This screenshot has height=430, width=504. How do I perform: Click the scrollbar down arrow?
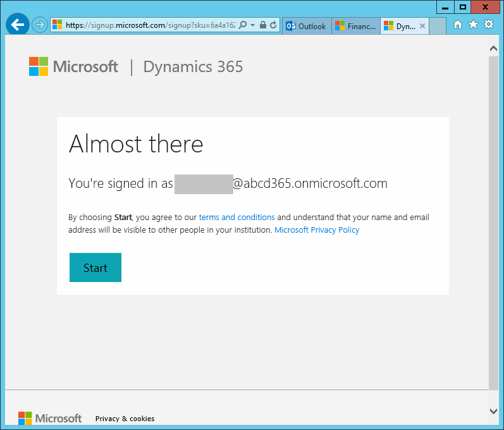[493, 411]
